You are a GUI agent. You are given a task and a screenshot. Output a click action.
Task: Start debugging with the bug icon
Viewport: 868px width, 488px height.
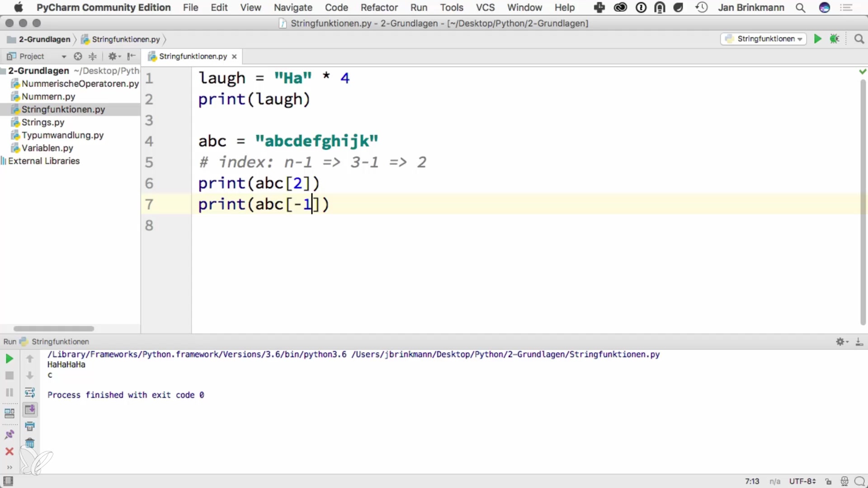pyautogui.click(x=835, y=39)
